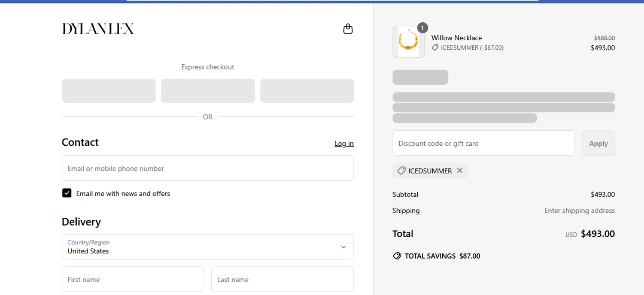Open the shopping bag cart icon
The image size is (644, 295).
(x=348, y=29)
